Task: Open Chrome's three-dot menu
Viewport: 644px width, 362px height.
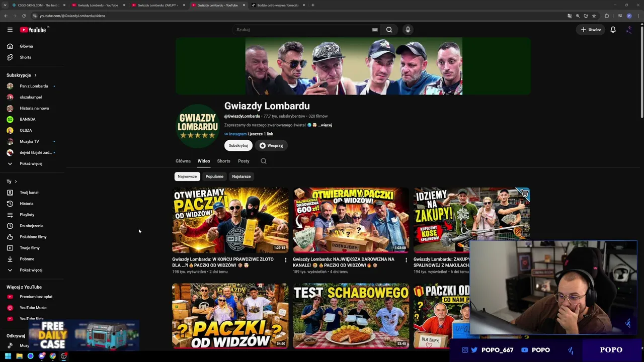Action: click(x=638, y=16)
